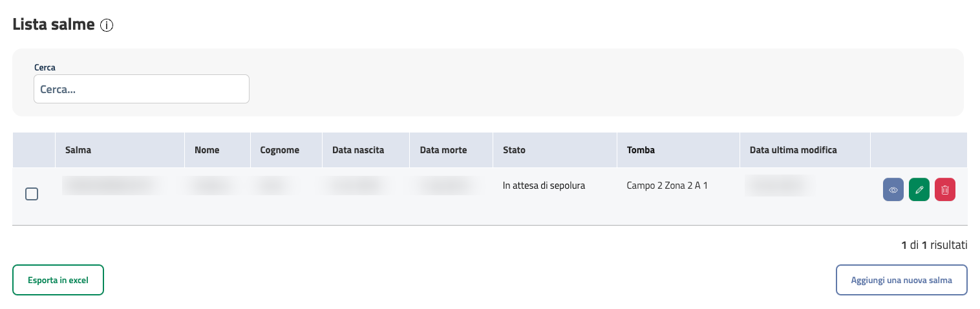Sort by the Stato column header
Viewport: 980px width, 309px height.
click(x=514, y=150)
